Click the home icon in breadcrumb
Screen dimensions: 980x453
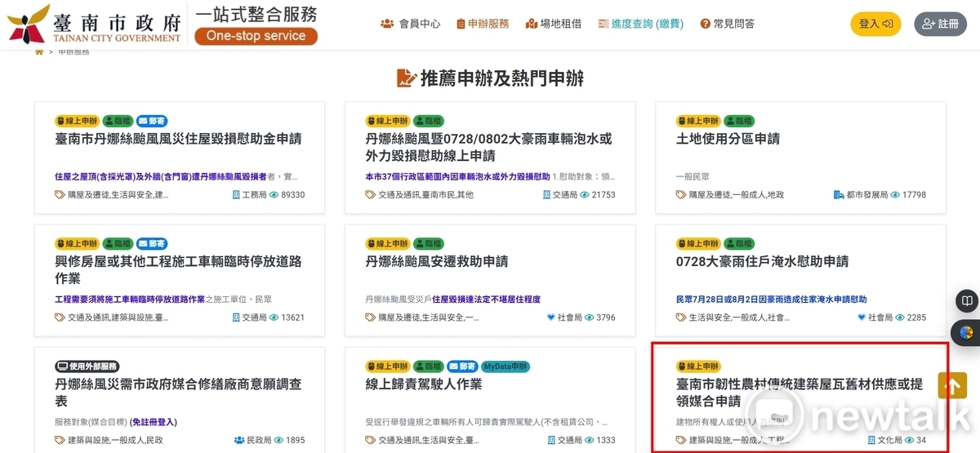click(38, 52)
